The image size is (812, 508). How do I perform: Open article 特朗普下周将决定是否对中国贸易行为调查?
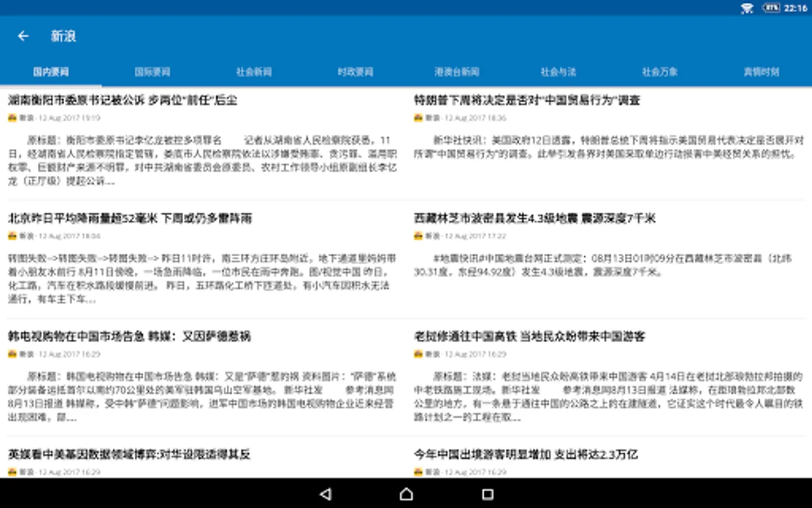(527, 100)
